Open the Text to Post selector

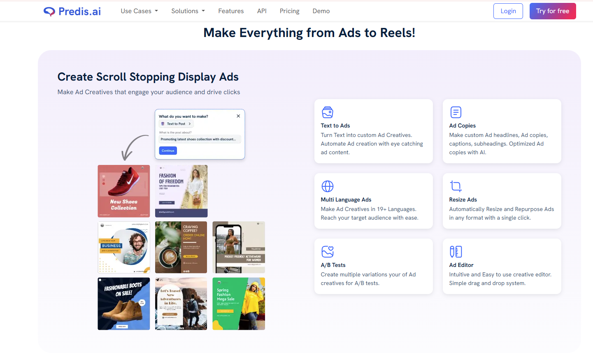pos(176,124)
